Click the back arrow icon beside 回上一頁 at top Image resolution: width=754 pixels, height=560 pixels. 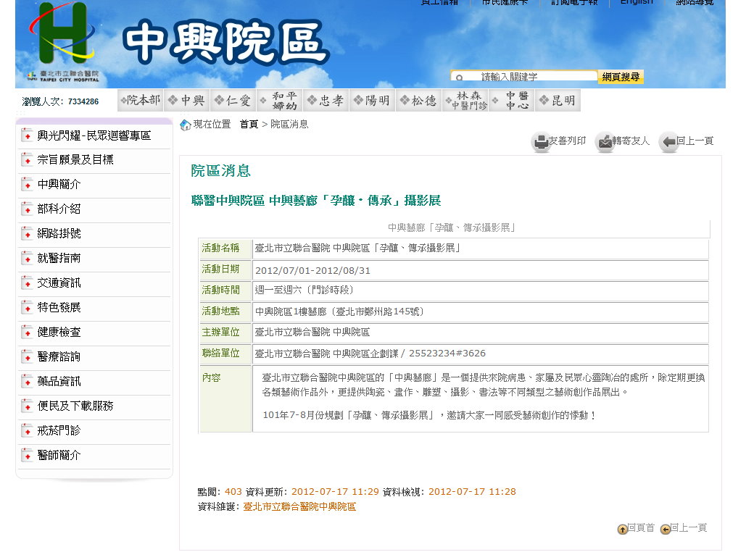(668, 142)
